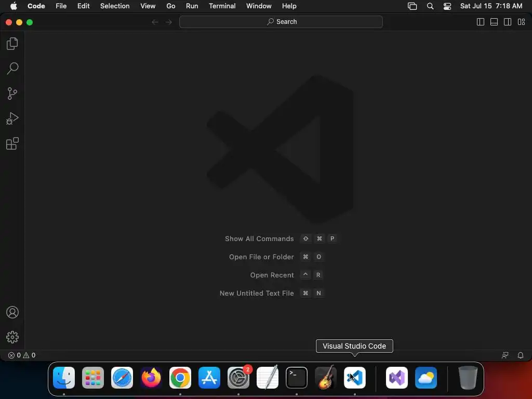The image size is (532, 399).
Task: Open the Run and Debug view
Action: coord(12,118)
